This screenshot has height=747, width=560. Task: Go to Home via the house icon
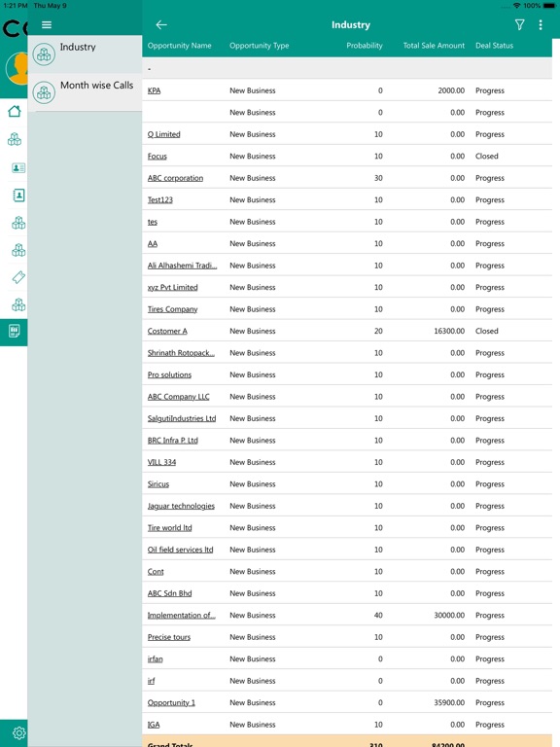point(15,111)
